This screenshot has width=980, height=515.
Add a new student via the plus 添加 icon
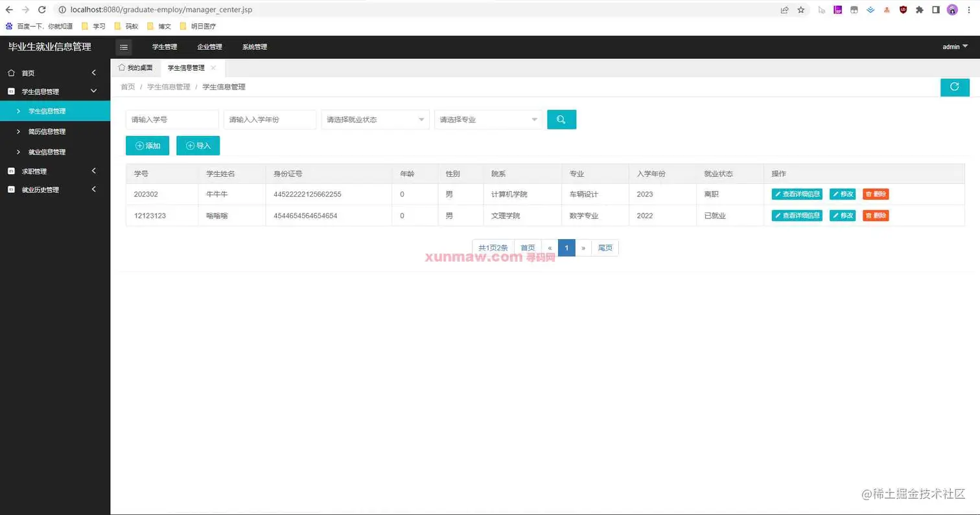[147, 145]
